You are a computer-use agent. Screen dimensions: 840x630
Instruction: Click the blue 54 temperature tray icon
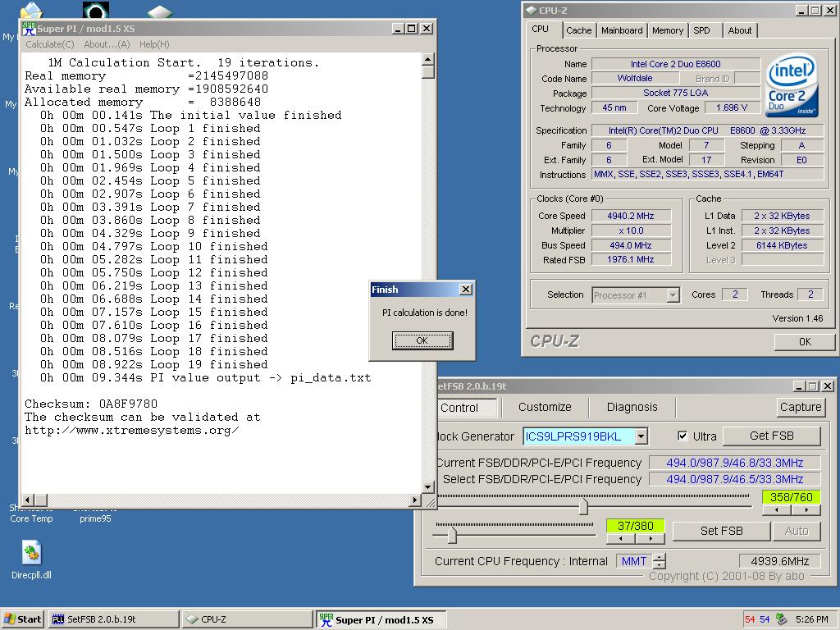pos(765,619)
